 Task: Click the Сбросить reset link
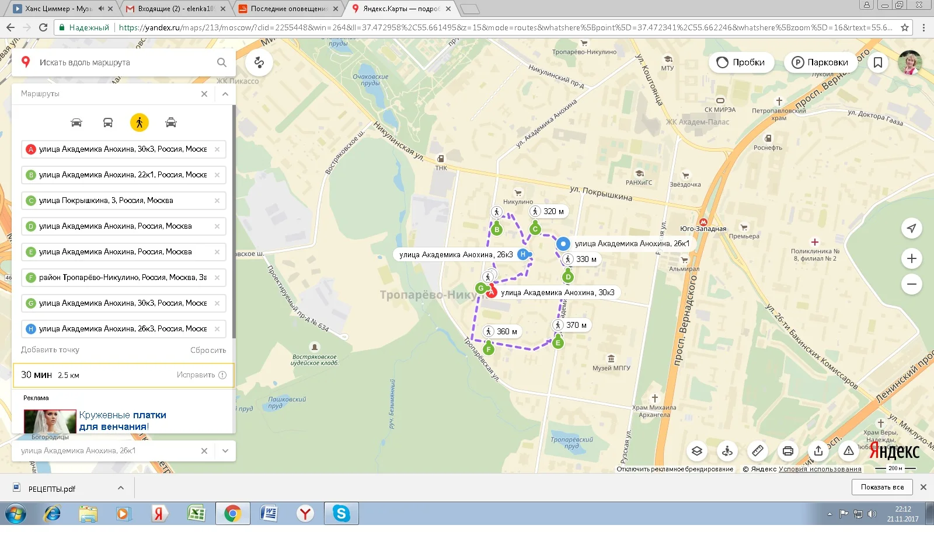208,350
